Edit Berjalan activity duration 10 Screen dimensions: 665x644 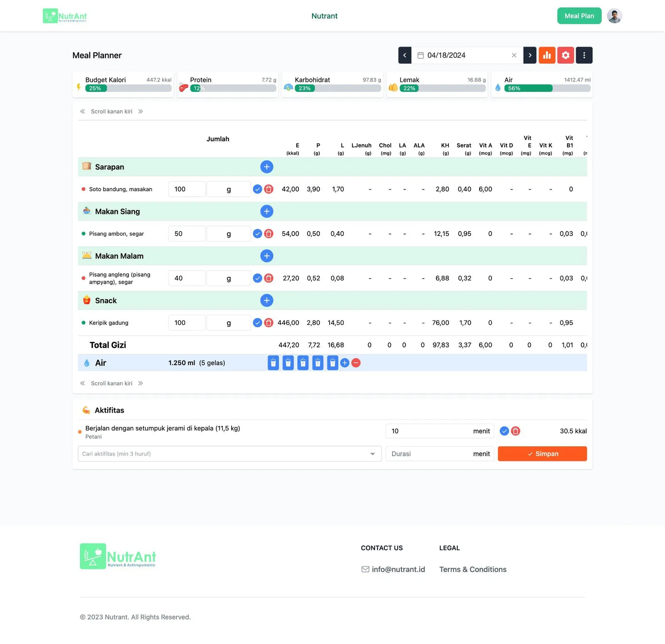(x=440, y=431)
